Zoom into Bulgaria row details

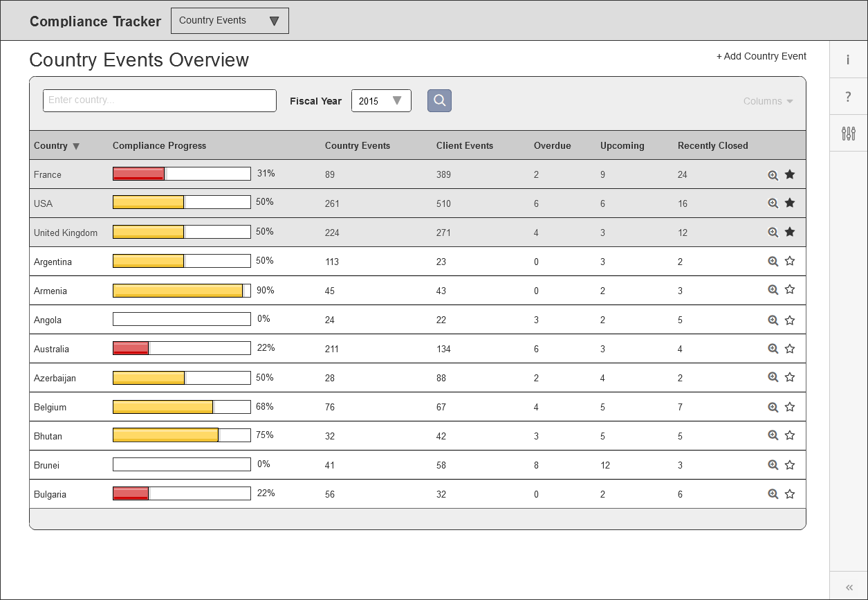[x=773, y=494]
